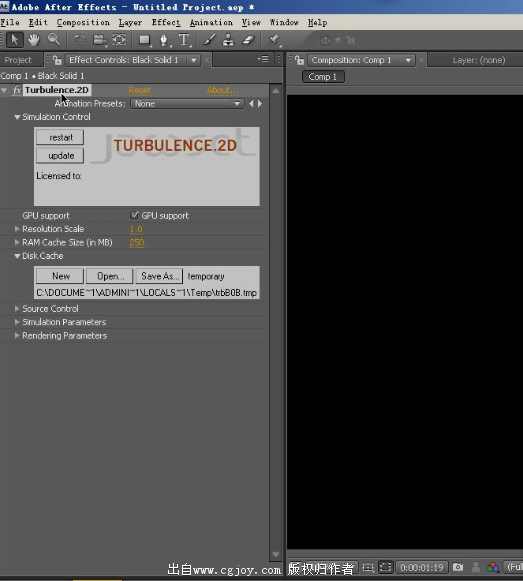This screenshot has height=581, width=523.
Task: Select the Pan Behind tool
Action: (x=119, y=40)
